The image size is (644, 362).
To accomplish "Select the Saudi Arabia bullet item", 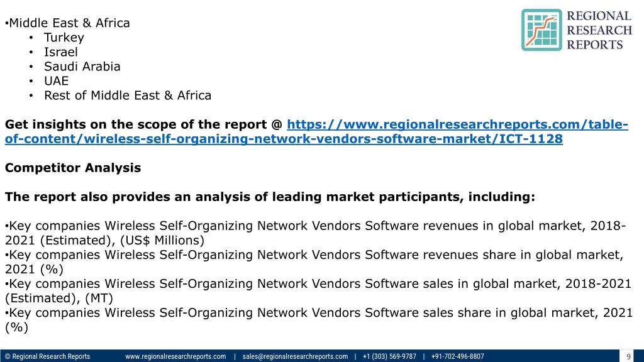I will (82, 67).
